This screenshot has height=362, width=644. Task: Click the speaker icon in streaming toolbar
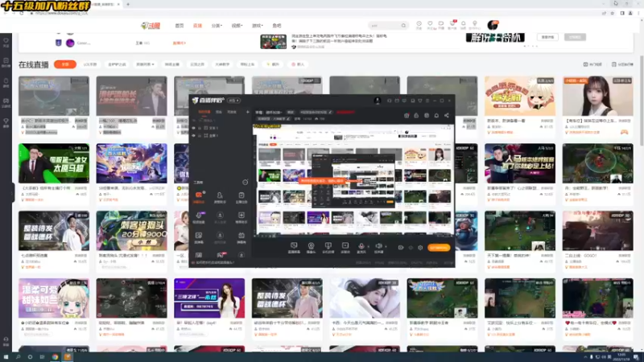click(x=378, y=246)
